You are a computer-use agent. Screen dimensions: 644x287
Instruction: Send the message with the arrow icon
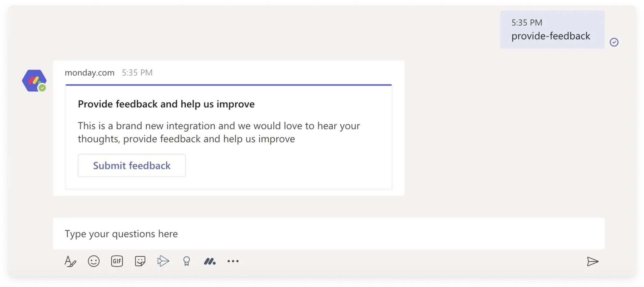[593, 261]
